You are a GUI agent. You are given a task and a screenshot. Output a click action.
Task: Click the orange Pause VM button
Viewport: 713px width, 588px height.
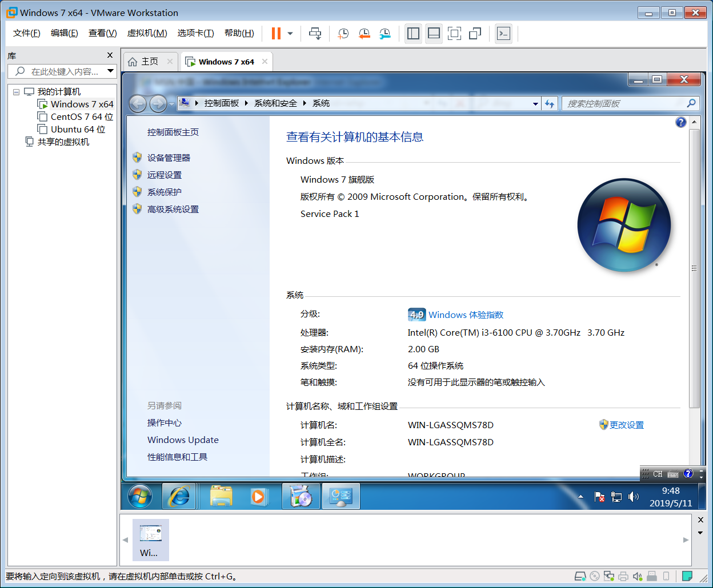tap(276, 34)
